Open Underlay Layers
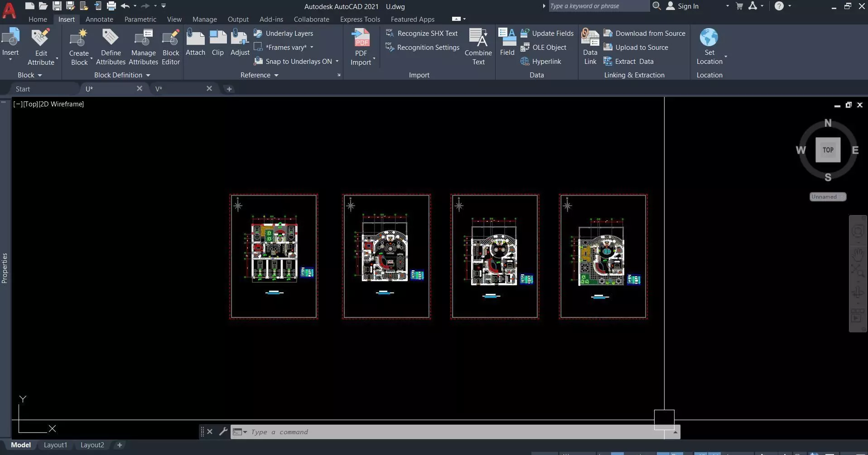This screenshot has height=455, width=868. (284, 34)
